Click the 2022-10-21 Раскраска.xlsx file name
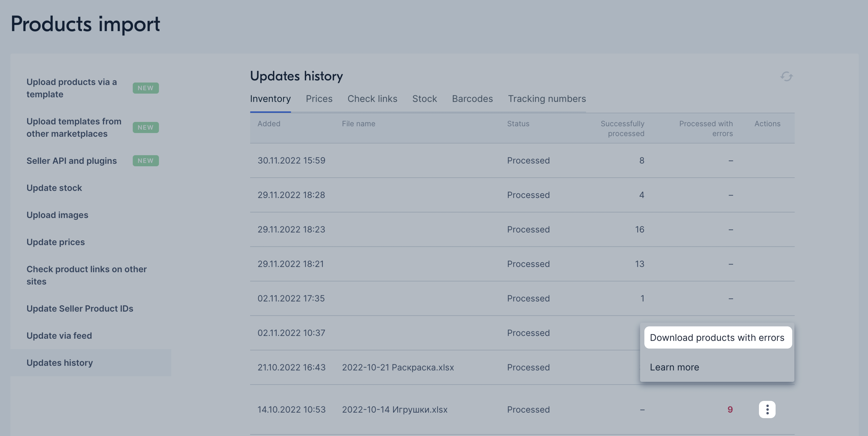Viewport: 868px width, 436px height. point(398,367)
